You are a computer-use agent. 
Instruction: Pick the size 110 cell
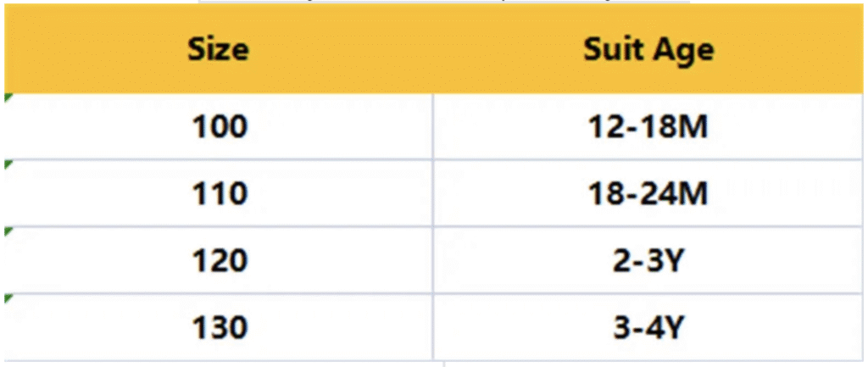coord(220,193)
